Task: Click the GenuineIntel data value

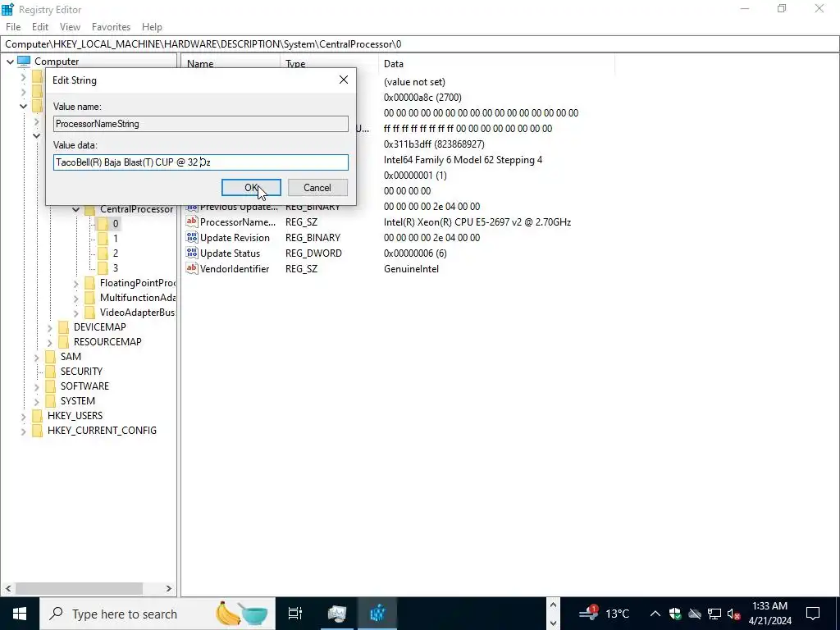Action: coord(411,269)
